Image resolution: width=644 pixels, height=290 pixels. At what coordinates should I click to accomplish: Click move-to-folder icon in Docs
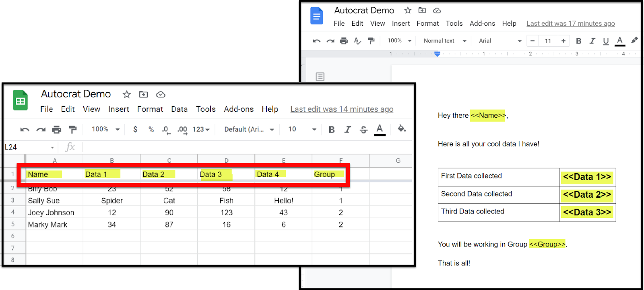point(422,10)
